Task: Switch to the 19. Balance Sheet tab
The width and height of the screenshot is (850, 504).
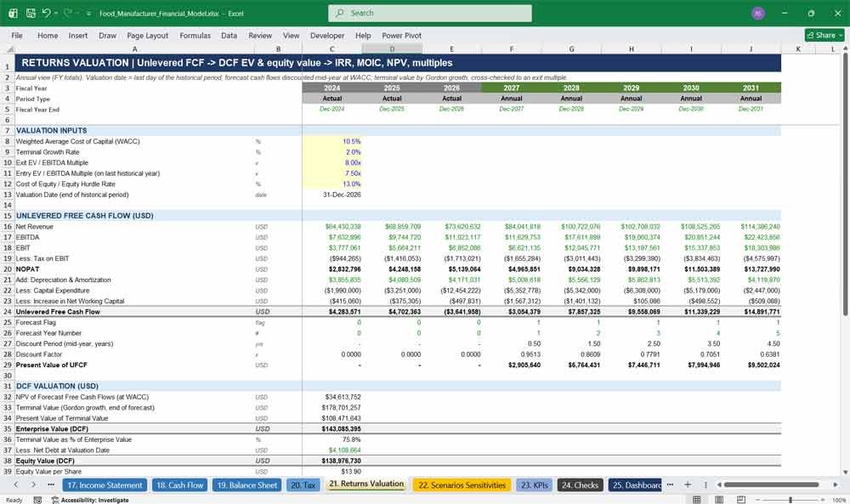Action: coord(246,485)
